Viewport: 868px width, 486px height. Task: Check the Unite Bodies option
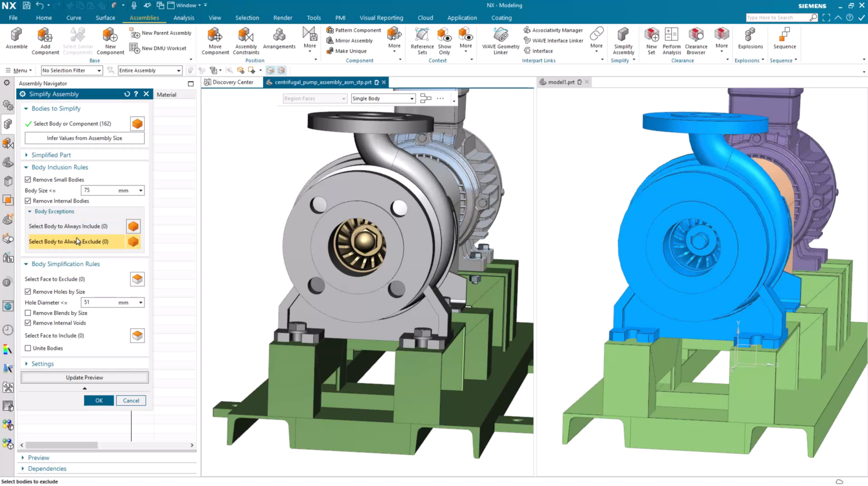coord(28,348)
